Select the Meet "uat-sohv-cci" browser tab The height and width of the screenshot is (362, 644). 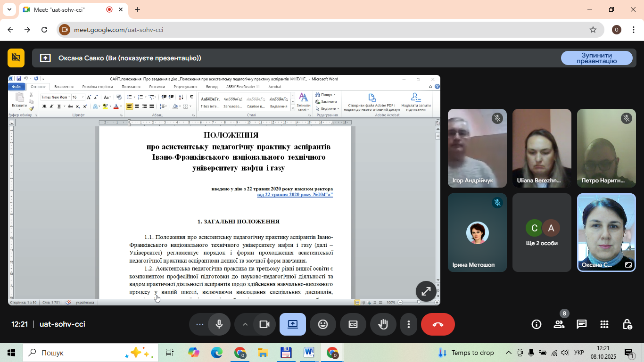coord(66,9)
